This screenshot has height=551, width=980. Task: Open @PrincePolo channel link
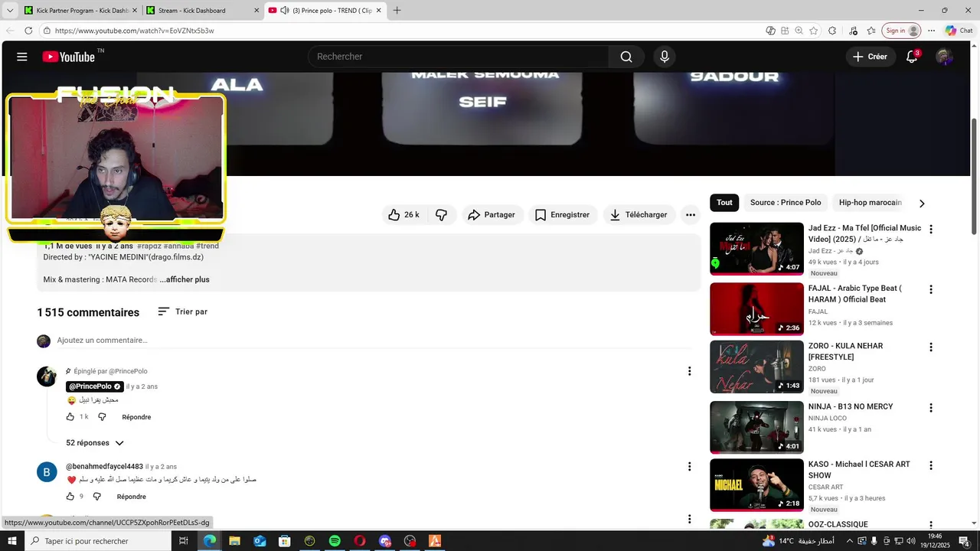click(x=90, y=386)
